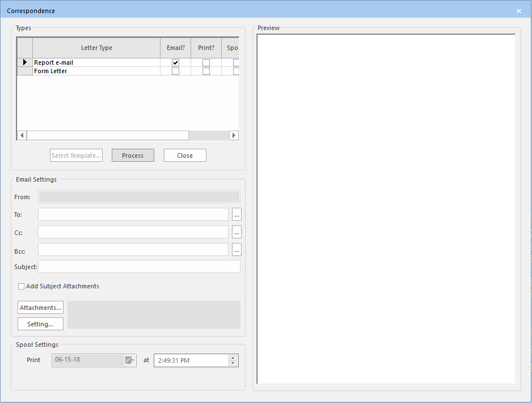
Task: Click the Setting button
Action: (40, 324)
